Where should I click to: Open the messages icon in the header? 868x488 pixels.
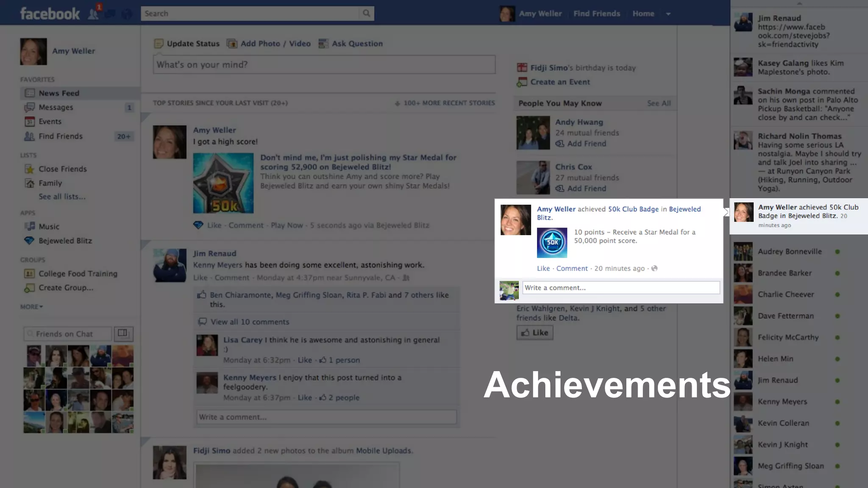pyautogui.click(x=110, y=14)
